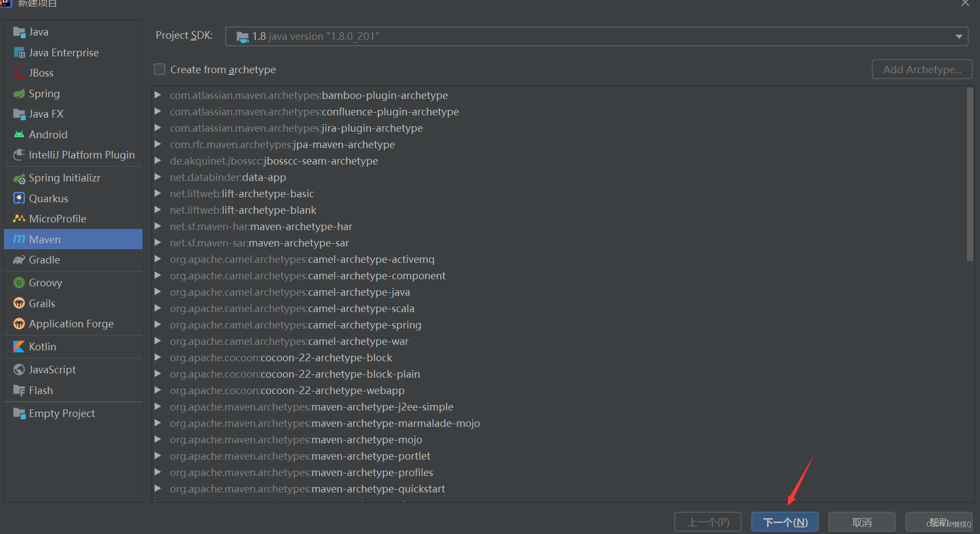Click the Java Enterprise icon

coord(19,53)
